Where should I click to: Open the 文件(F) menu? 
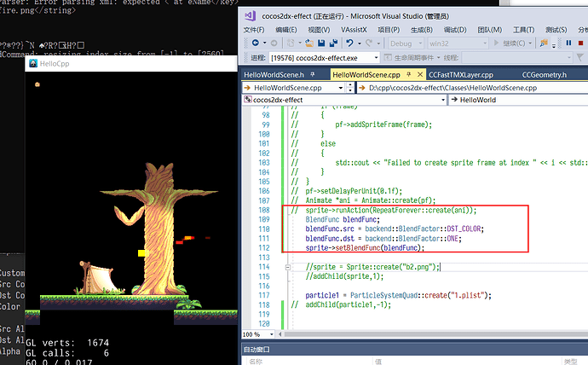coord(254,30)
